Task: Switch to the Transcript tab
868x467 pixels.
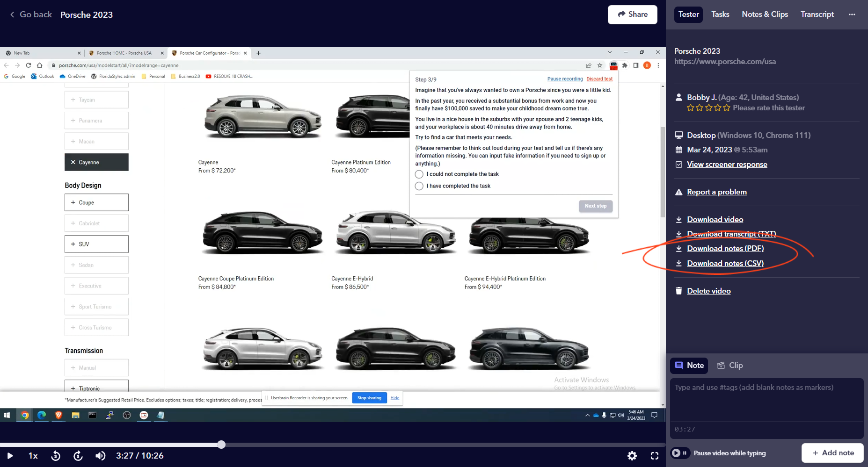Action: [817, 14]
